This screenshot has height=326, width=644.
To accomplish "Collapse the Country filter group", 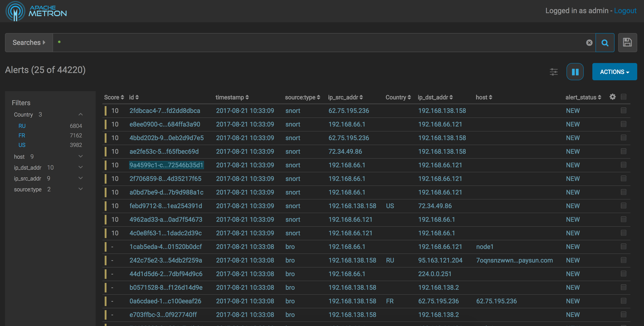I will (80, 114).
